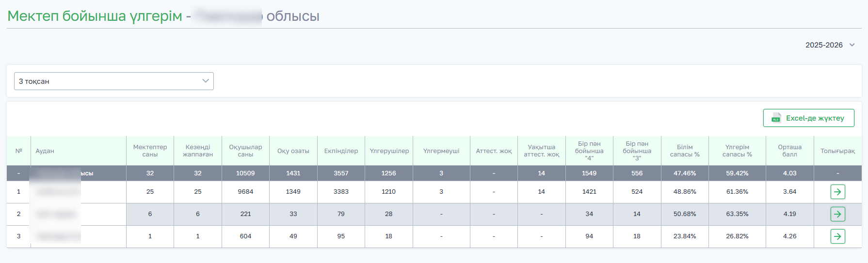Open details arrow for row 1
Viewport: 868px width, 263px height.
(837, 192)
